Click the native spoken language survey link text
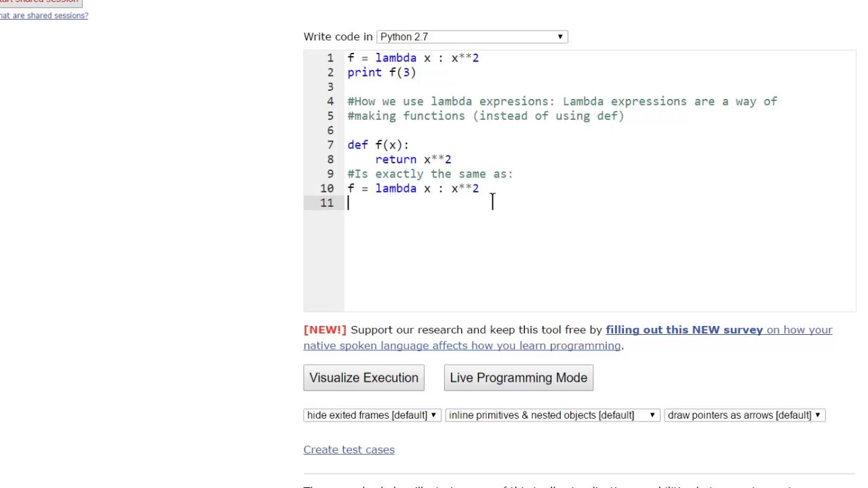The width and height of the screenshot is (868, 488). pyautogui.click(x=462, y=346)
